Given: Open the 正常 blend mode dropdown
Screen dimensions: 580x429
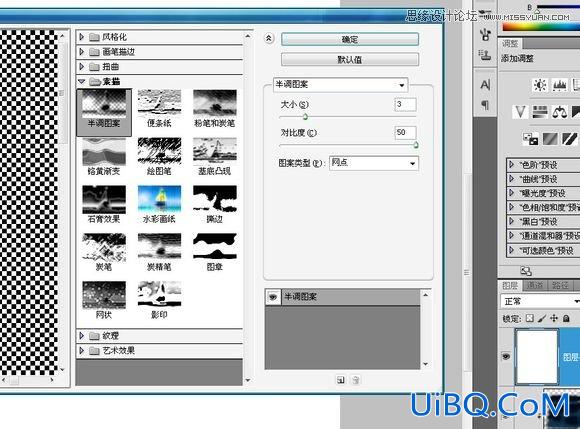Looking at the screenshot, I should click(x=540, y=301).
